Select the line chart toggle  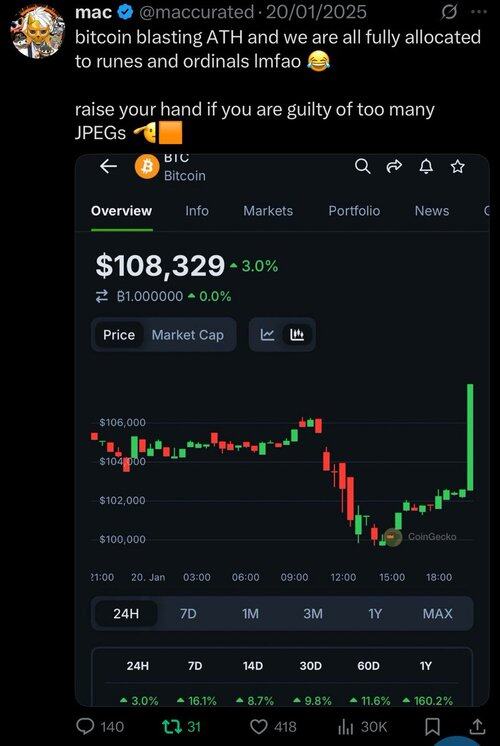tap(267, 334)
